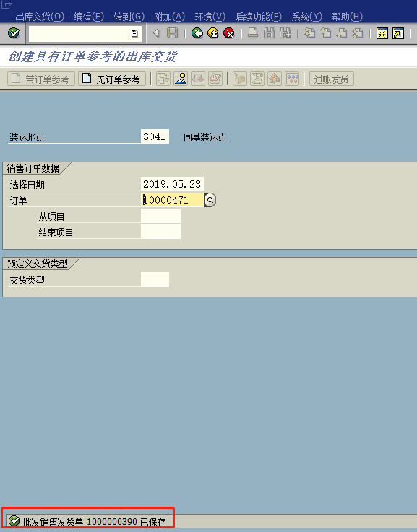Click the empty 交货类型 input field

point(155,279)
